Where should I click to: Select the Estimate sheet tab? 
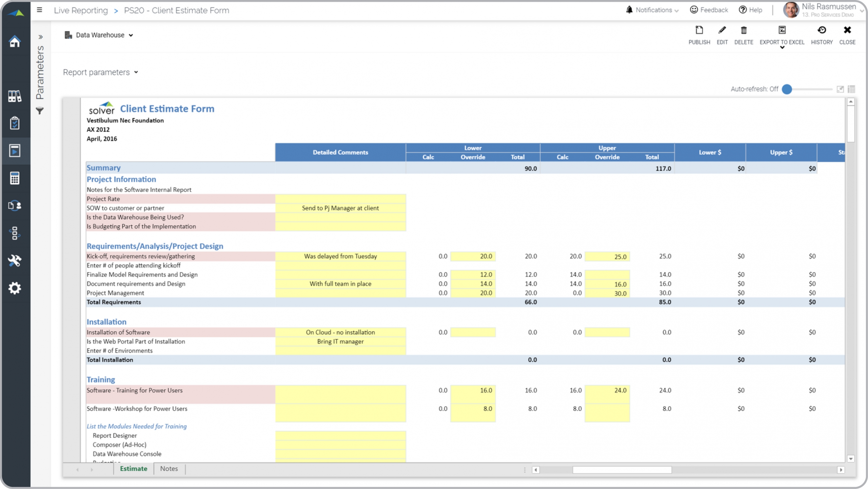click(134, 468)
